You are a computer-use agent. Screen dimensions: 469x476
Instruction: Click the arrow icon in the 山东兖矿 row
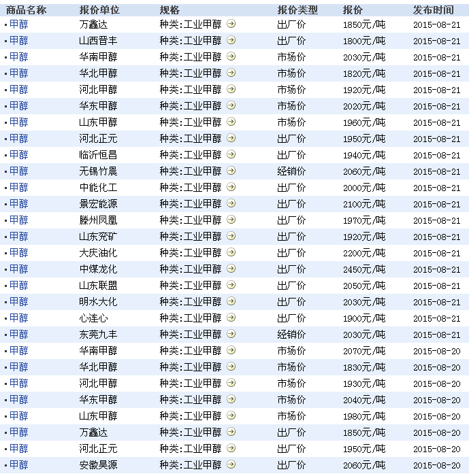coord(231,236)
